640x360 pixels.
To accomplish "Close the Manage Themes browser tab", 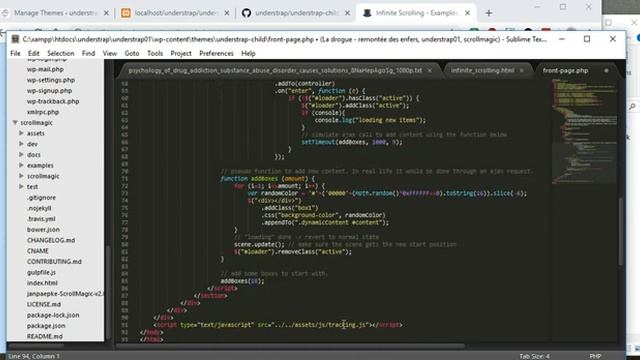I will [106, 13].
